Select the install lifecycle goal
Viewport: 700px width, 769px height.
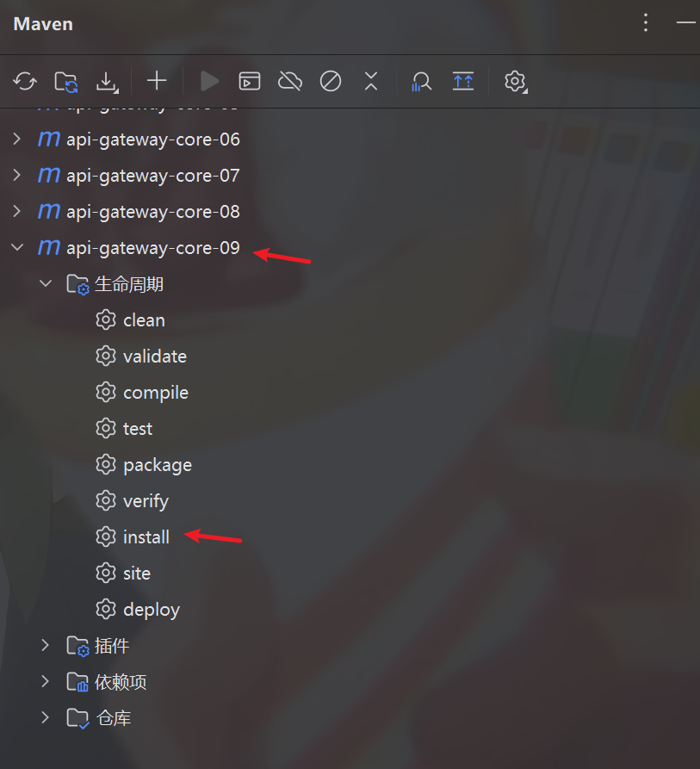[x=146, y=537]
